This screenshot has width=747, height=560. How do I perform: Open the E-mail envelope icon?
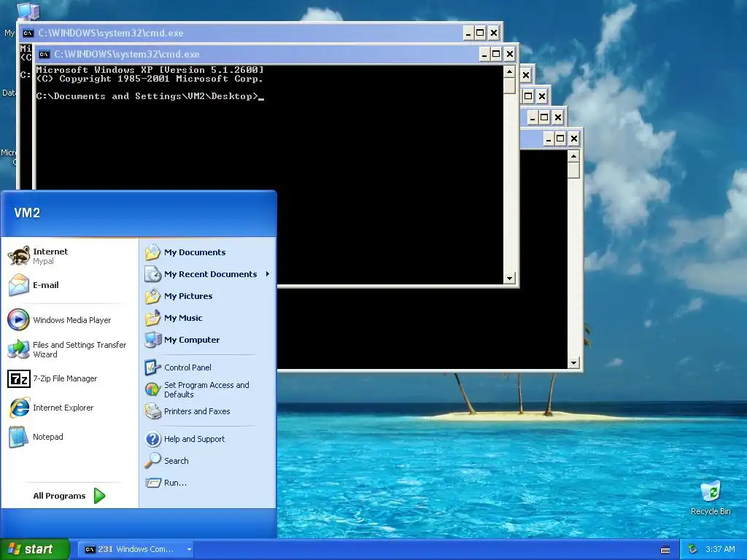(19, 285)
